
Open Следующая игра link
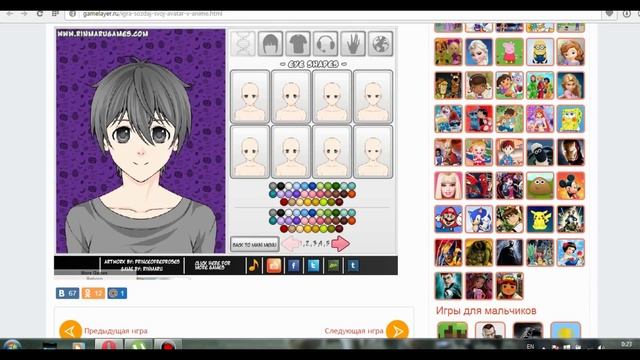point(354,331)
